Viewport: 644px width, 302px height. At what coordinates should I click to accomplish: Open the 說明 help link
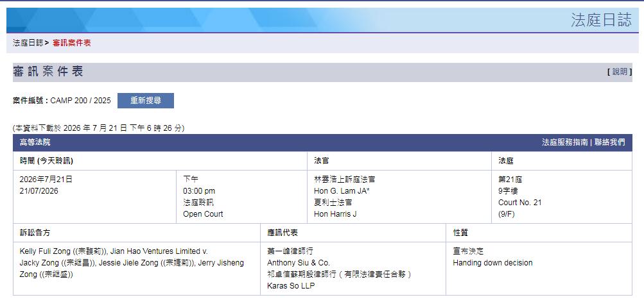620,72
